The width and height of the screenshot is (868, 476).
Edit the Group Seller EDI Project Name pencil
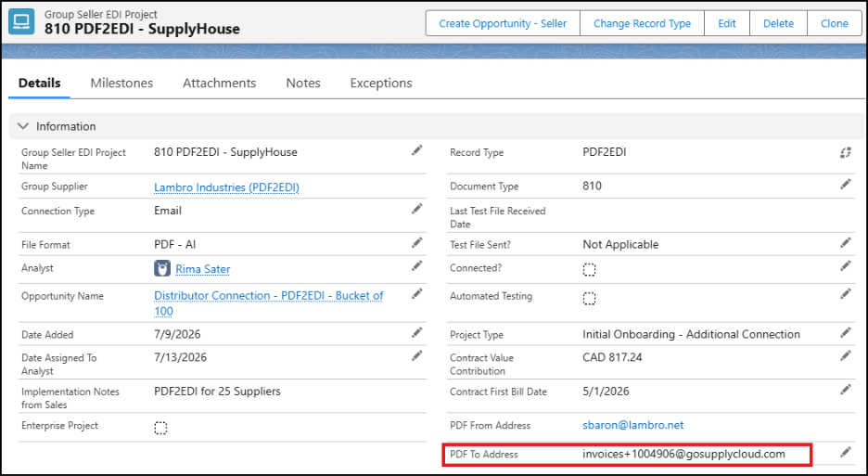[x=416, y=150]
